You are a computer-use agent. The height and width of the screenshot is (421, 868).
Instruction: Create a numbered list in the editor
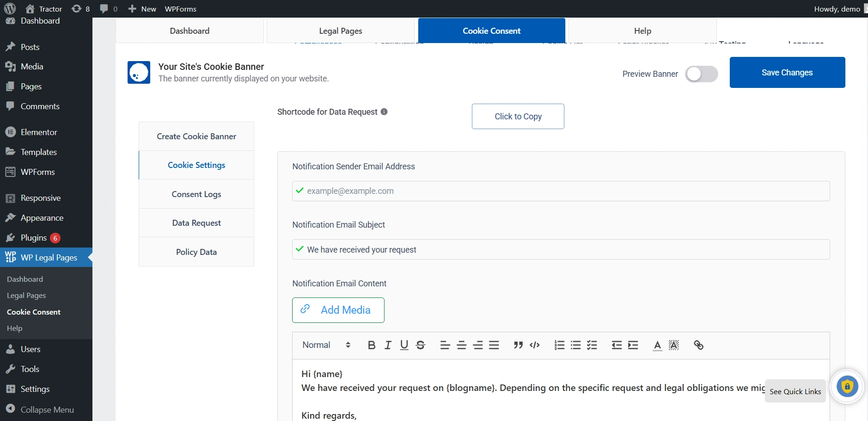pos(559,345)
